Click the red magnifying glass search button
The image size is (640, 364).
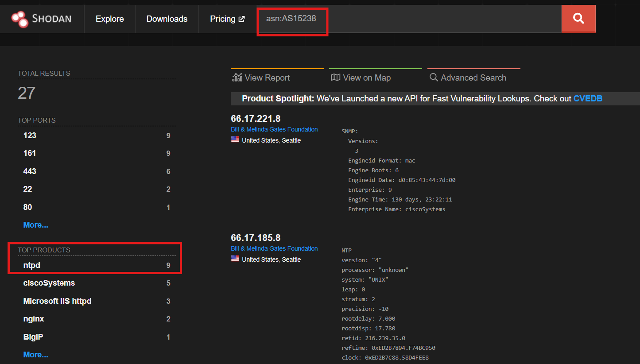pos(578,18)
